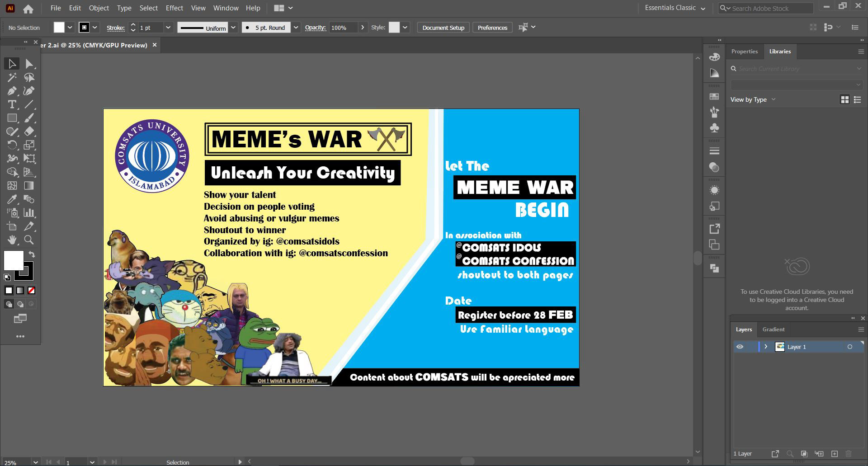868x466 pixels.
Task: Select the Hand tool
Action: coord(12,240)
